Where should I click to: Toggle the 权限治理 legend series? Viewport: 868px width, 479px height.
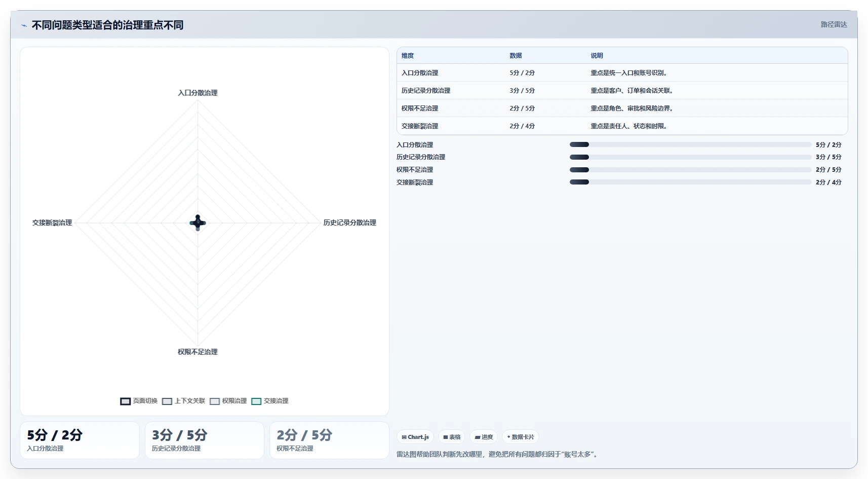(228, 401)
